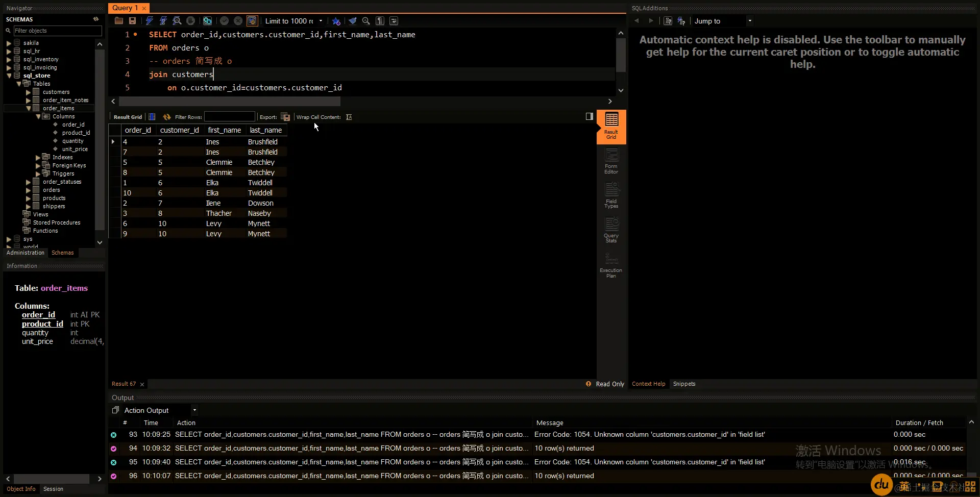Commit the transaction with the check icon
The height and width of the screenshot is (497, 980).
pos(224,21)
